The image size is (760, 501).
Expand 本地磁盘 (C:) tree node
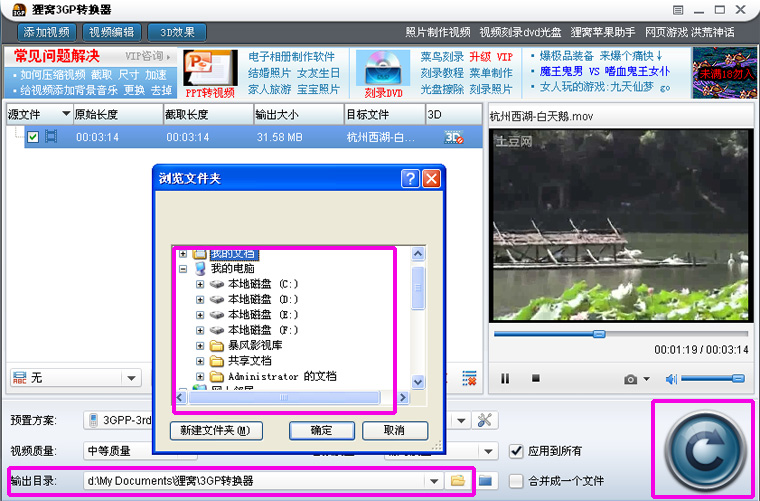coord(200,284)
